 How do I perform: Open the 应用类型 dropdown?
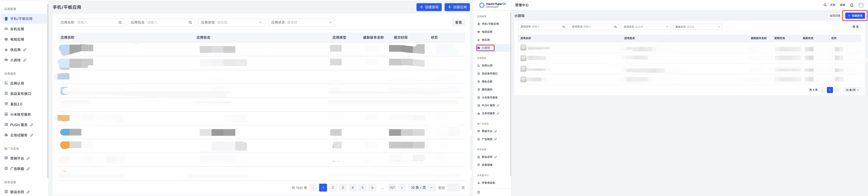click(x=231, y=23)
